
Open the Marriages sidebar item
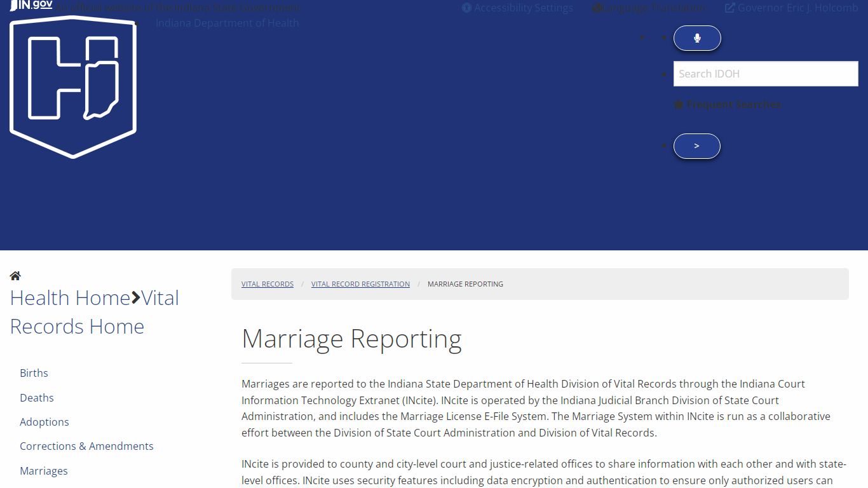tap(43, 471)
